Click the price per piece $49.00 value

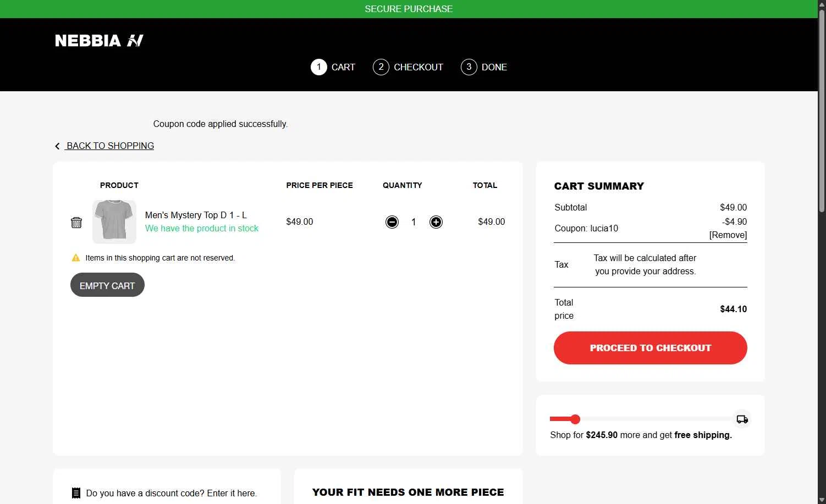(300, 222)
